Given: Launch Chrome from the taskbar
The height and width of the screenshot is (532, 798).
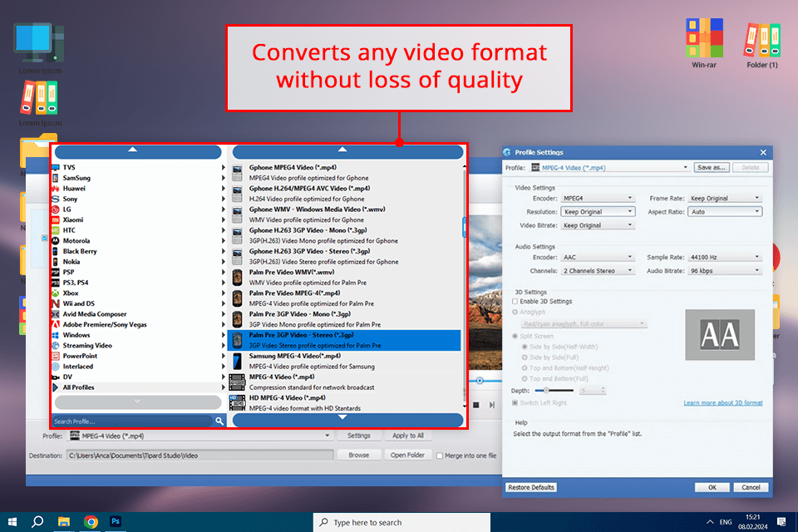Looking at the screenshot, I should tap(91, 522).
